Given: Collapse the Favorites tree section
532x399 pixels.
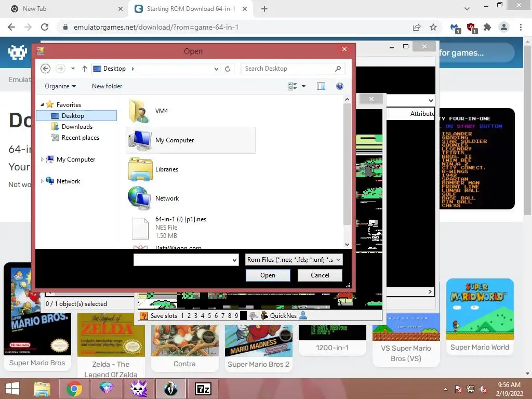Looking at the screenshot, I should 42,104.
